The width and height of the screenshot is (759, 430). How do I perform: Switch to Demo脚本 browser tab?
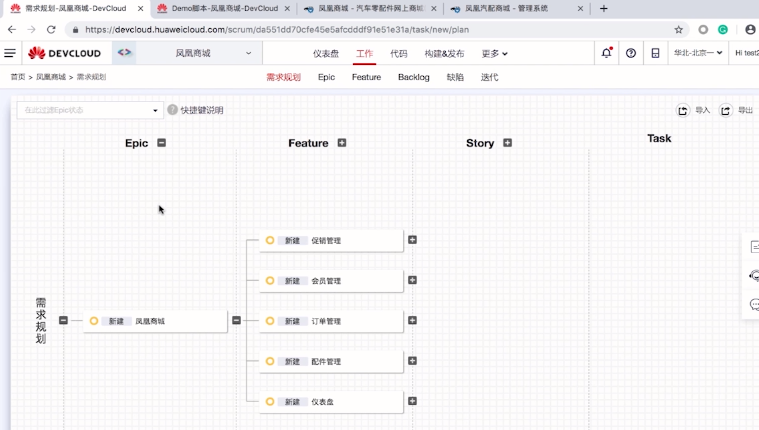(225, 8)
